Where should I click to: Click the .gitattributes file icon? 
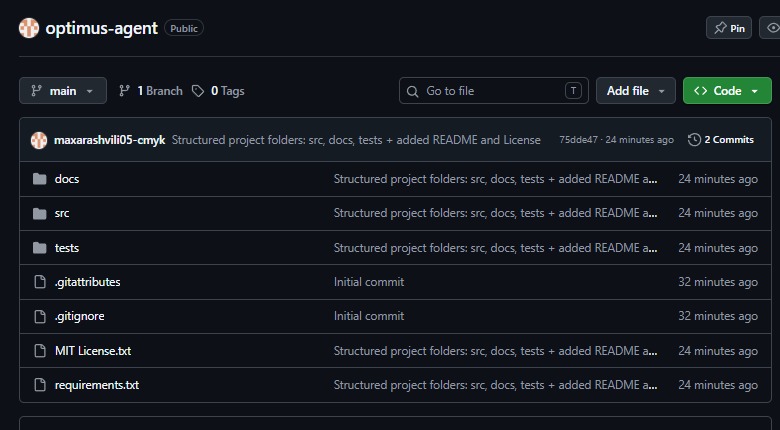(x=40, y=282)
